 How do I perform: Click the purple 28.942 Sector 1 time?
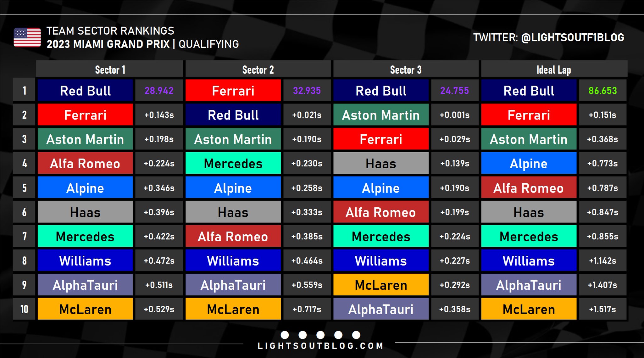tap(159, 91)
